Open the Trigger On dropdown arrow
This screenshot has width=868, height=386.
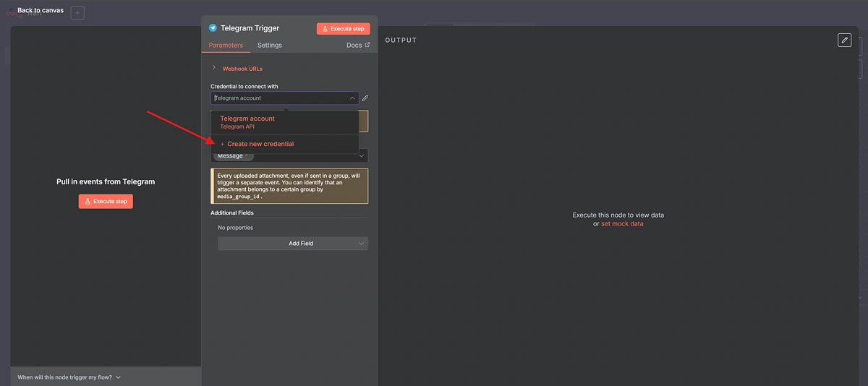[x=362, y=155]
